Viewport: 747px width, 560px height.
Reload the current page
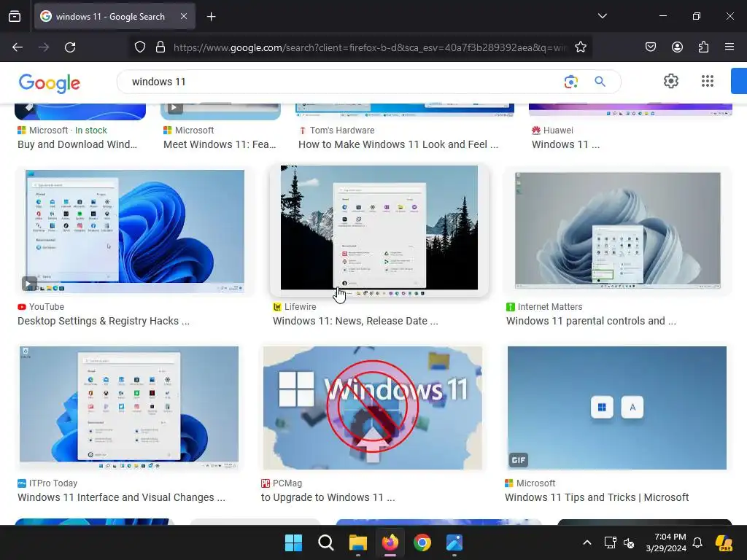tap(70, 47)
